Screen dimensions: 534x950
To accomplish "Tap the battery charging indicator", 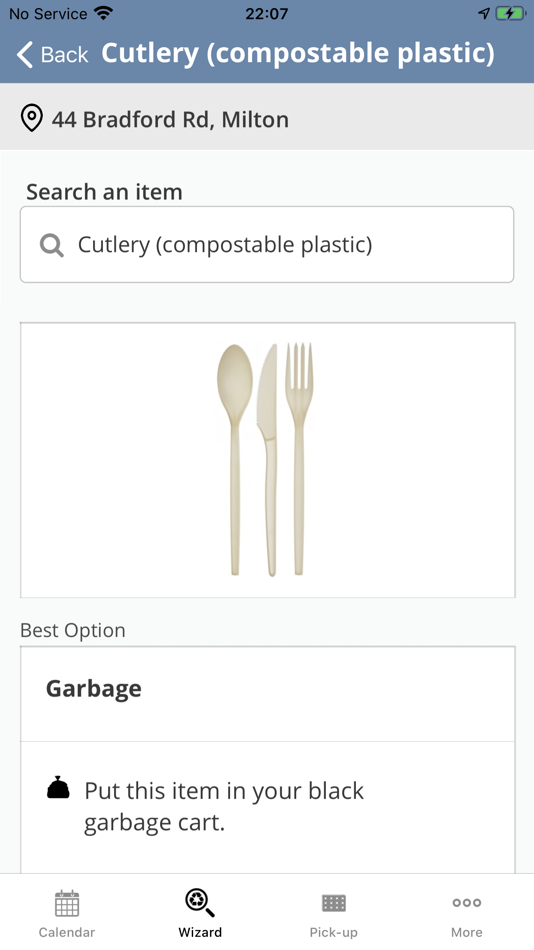I will pos(510,13).
